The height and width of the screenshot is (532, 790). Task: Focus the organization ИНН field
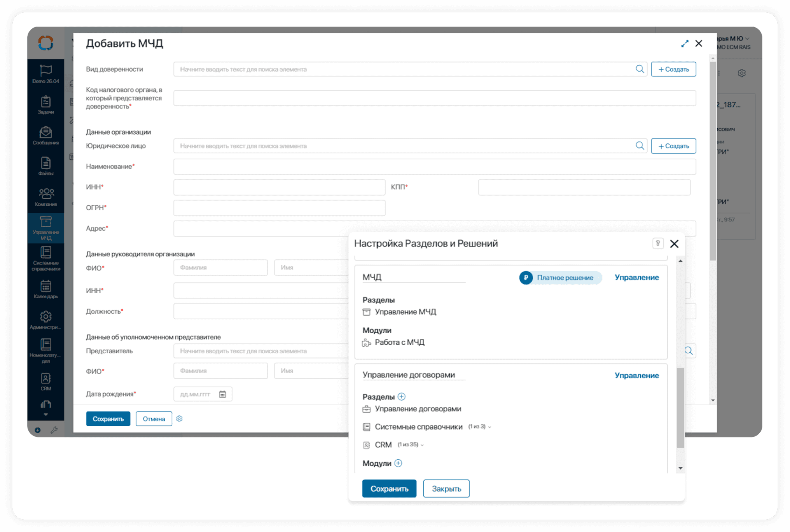(280, 187)
